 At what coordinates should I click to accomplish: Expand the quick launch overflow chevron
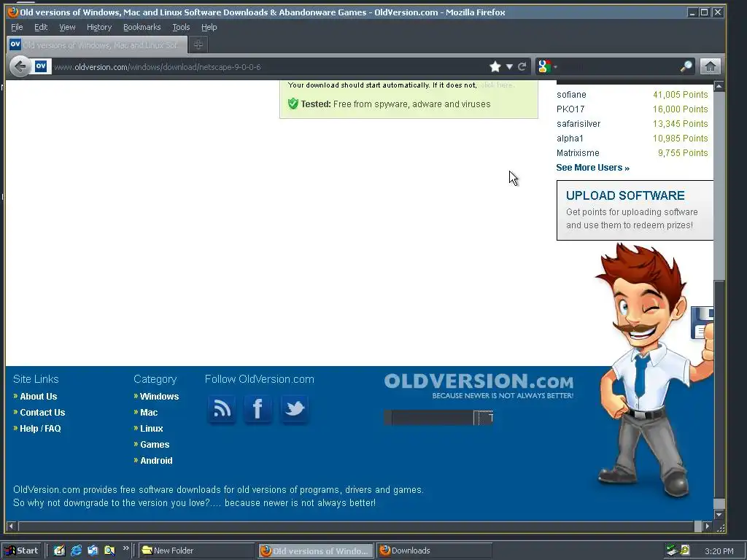click(125, 548)
